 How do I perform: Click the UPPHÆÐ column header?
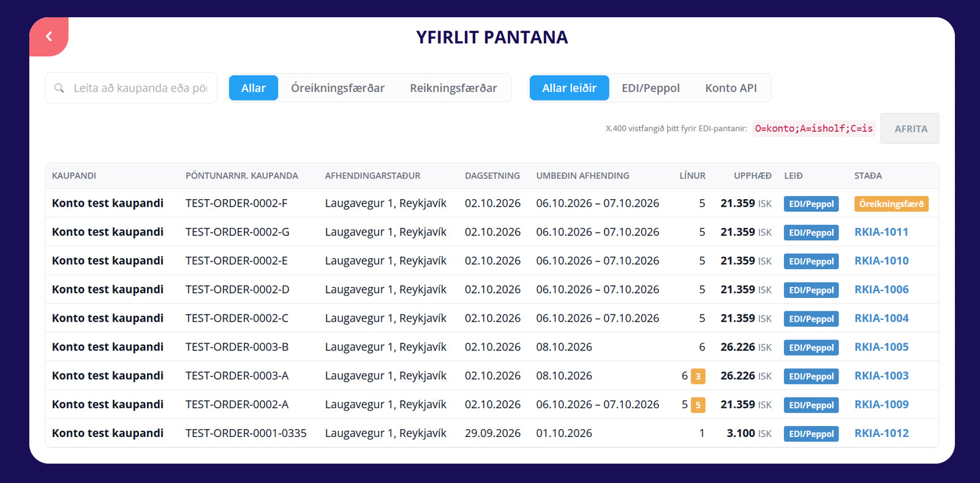click(753, 176)
